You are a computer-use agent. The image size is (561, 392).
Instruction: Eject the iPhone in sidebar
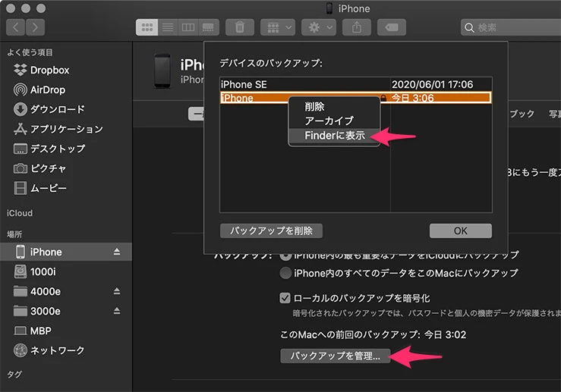117,252
